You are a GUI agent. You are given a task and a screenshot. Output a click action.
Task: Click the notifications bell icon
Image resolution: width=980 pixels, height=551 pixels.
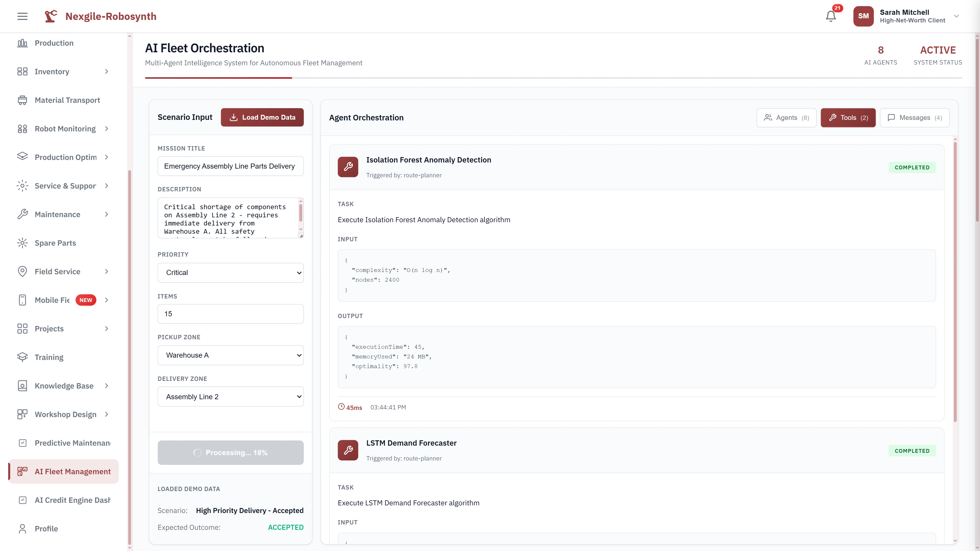pyautogui.click(x=831, y=16)
